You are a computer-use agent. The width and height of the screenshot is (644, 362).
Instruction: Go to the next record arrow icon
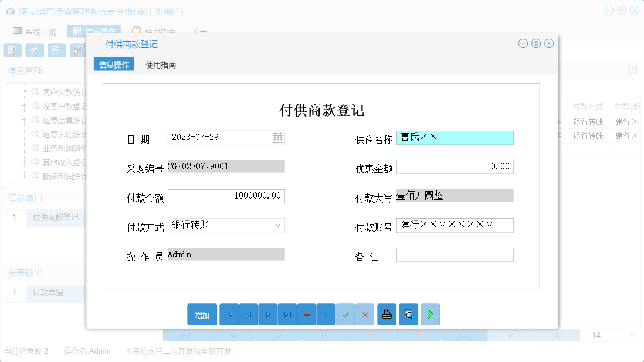point(267,315)
